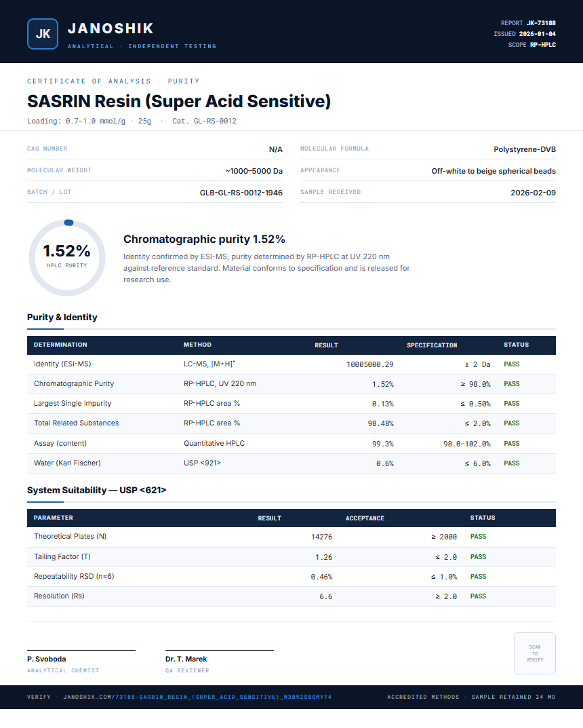
Task: Click PASS status in Assay row
Action: pos(512,444)
